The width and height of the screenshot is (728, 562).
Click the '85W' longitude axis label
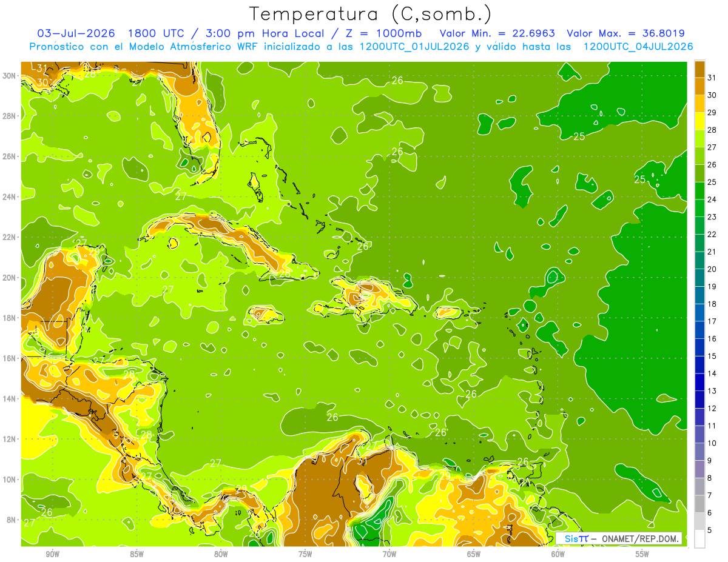point(137,554)
